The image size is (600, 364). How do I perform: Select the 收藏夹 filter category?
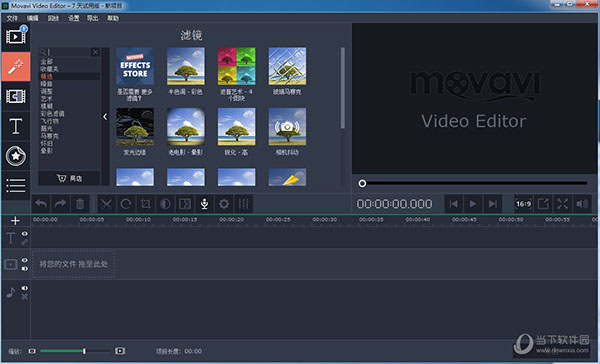49,69
